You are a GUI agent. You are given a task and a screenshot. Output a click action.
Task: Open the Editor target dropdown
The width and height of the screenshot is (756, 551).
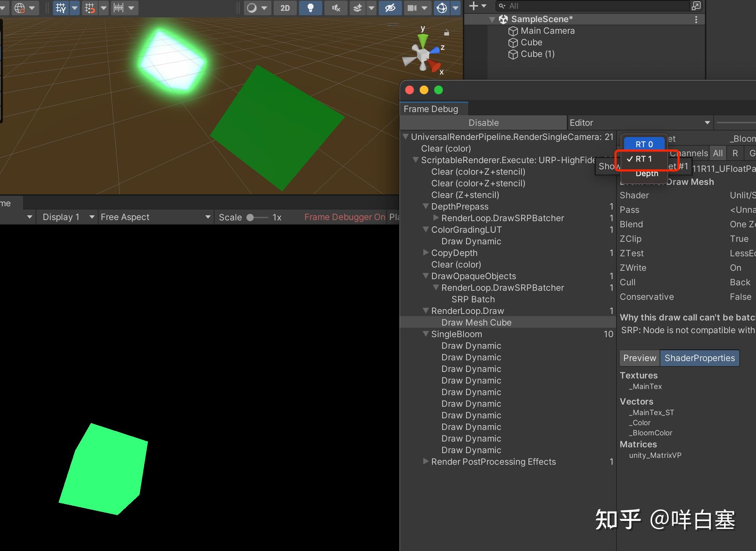tap(640, 123)
